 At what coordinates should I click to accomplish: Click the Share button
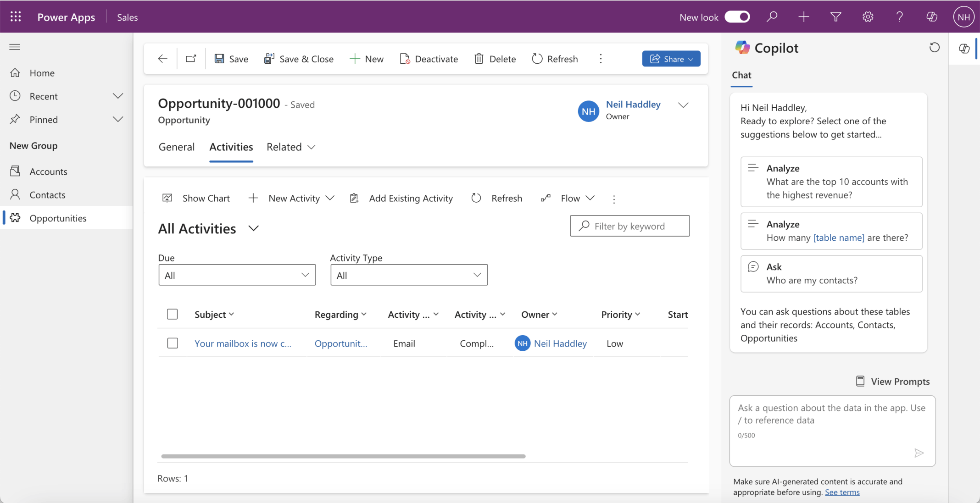[671, 59]
